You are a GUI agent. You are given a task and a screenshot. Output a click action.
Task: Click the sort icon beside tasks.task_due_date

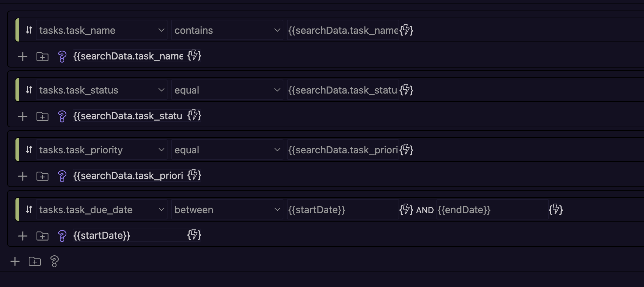(x=29, y=210)
